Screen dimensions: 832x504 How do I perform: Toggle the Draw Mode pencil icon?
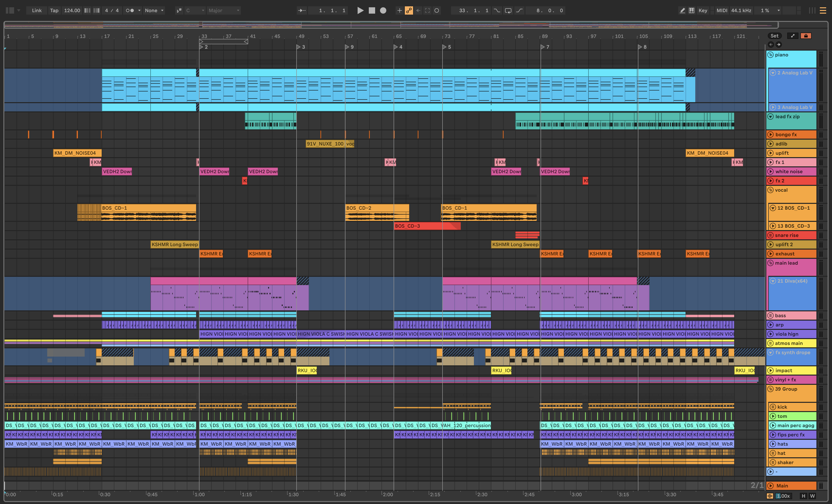682,10
